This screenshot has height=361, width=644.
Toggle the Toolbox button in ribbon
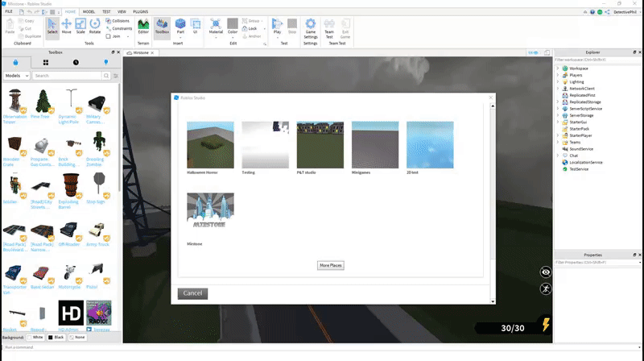click(162, 28)
